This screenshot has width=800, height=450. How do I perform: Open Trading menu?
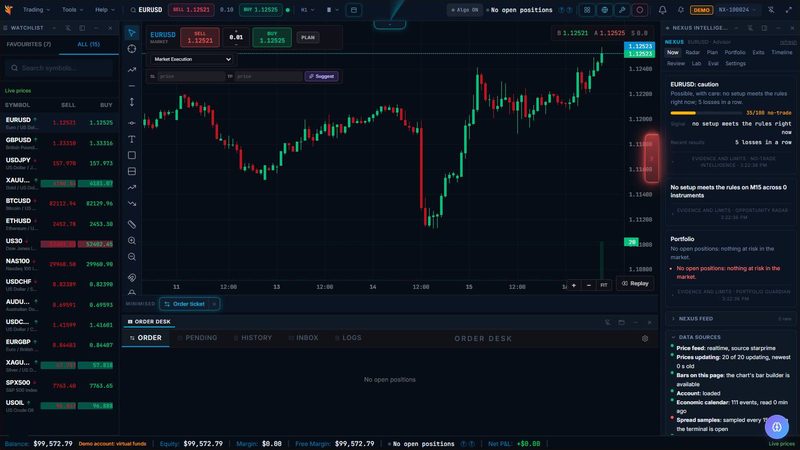click(36, 10)
